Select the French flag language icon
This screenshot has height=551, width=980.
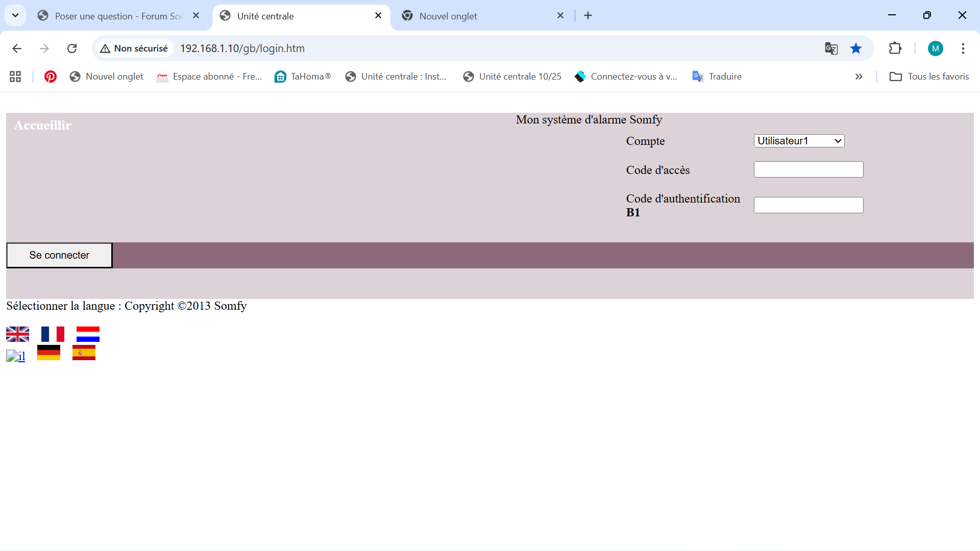(53, 334)
